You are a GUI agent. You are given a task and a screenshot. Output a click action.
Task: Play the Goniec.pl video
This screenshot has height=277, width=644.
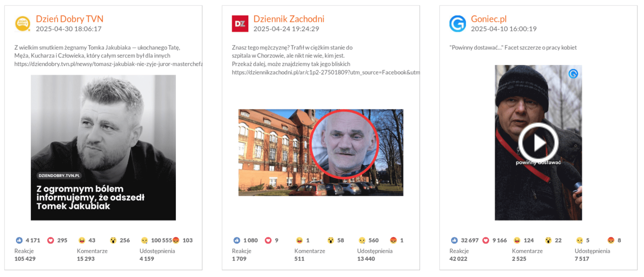coord(538,142)
